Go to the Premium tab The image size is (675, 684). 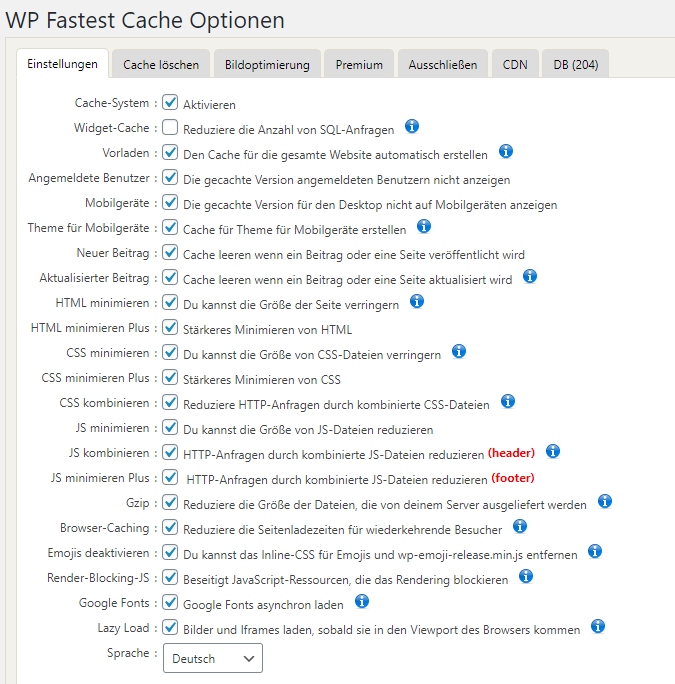click(x=359, y=65)
